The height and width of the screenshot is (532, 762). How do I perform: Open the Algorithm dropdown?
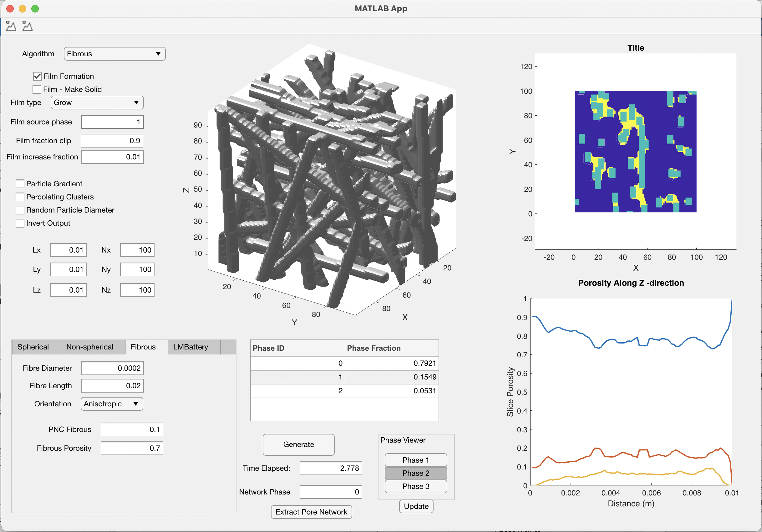tap(114, 53)
